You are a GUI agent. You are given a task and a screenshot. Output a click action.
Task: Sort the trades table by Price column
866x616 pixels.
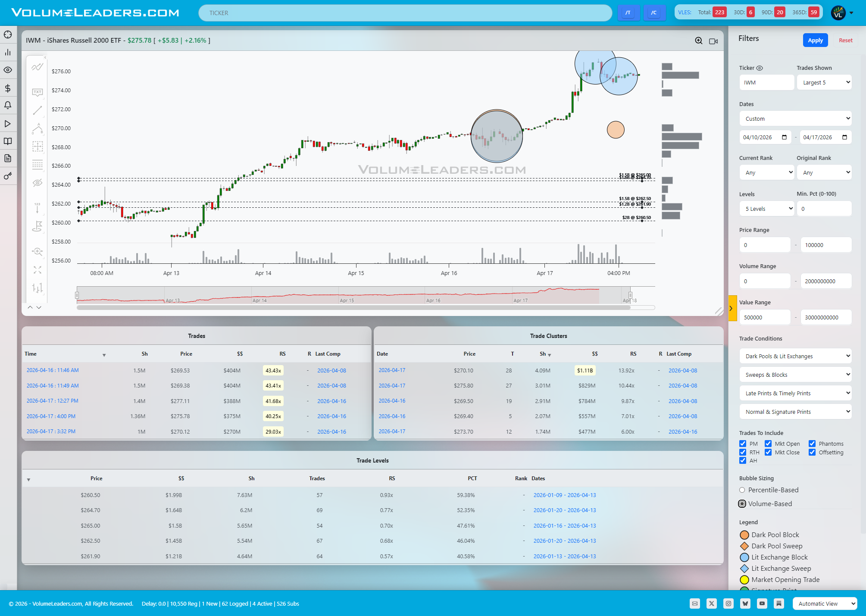(x=186, y=354)
